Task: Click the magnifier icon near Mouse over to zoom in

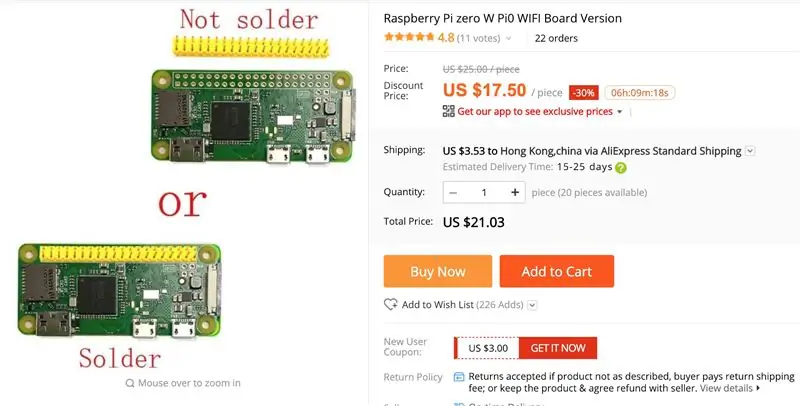Action: [x=130, y=383]
